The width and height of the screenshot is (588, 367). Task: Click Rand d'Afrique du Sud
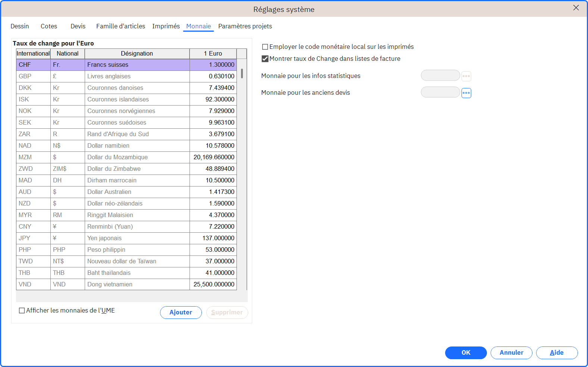[137, 134]
